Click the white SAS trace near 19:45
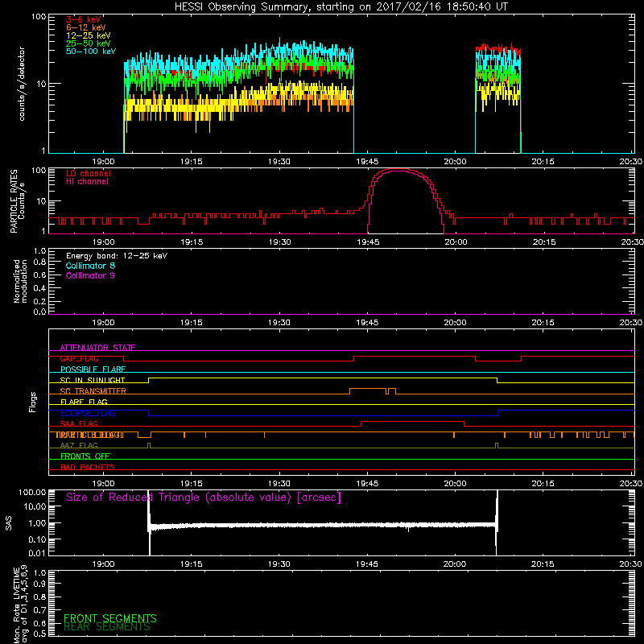 pyautogui.click(x=367, y=525)
